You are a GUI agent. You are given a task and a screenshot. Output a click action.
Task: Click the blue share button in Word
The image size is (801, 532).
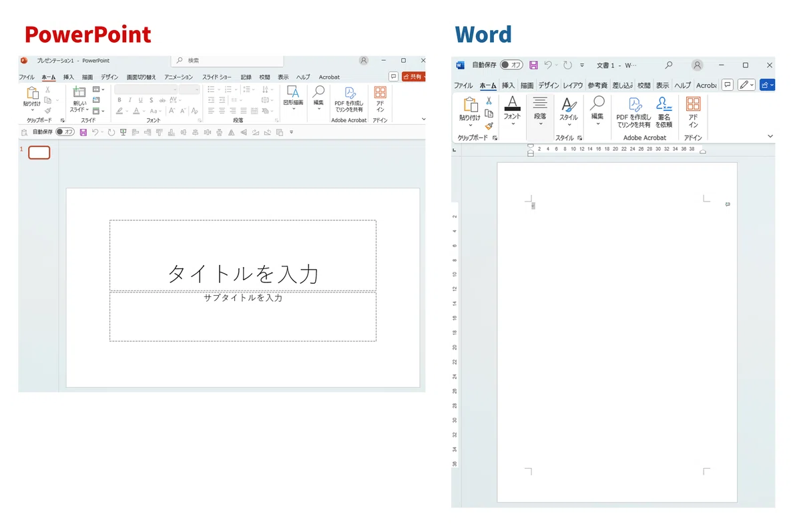pos(767,85)
